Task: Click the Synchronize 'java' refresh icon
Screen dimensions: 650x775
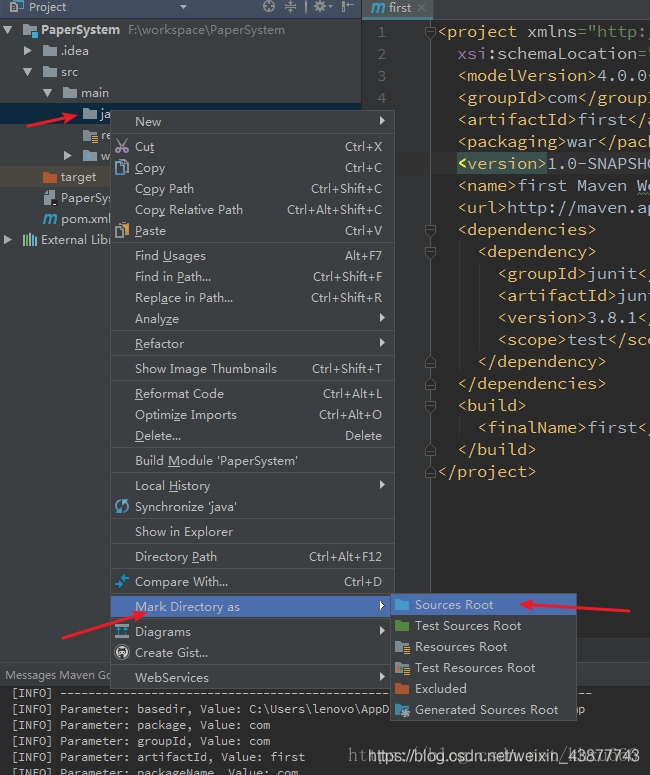Action: (122, 506)
